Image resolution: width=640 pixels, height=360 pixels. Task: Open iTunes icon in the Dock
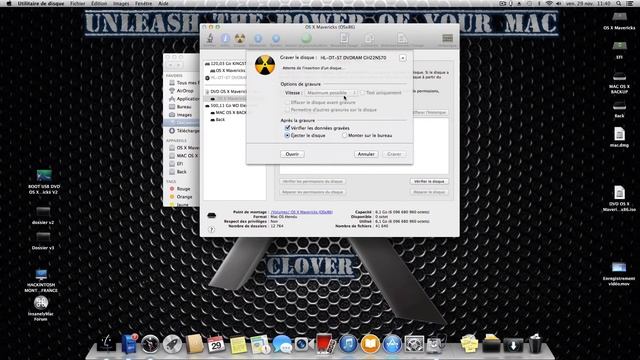pyautogui.click(x=348, y=344)
